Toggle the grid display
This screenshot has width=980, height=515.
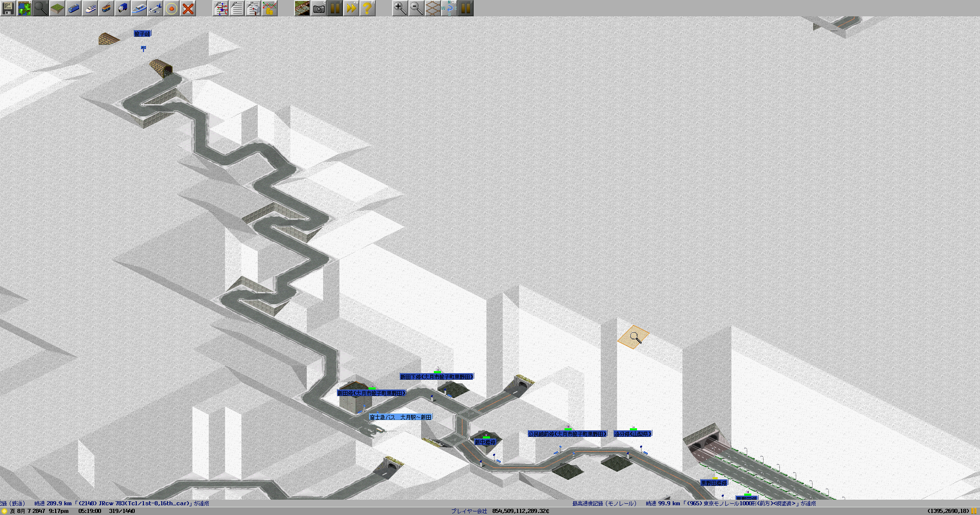pyautogui.click(x=433, y=8)
